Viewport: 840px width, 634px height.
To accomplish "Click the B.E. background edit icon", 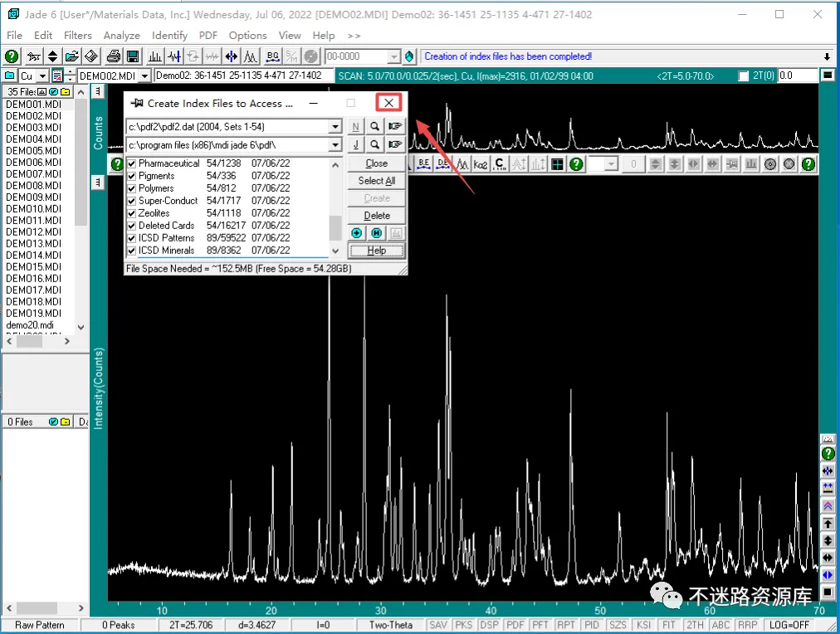I will (423, 163).
